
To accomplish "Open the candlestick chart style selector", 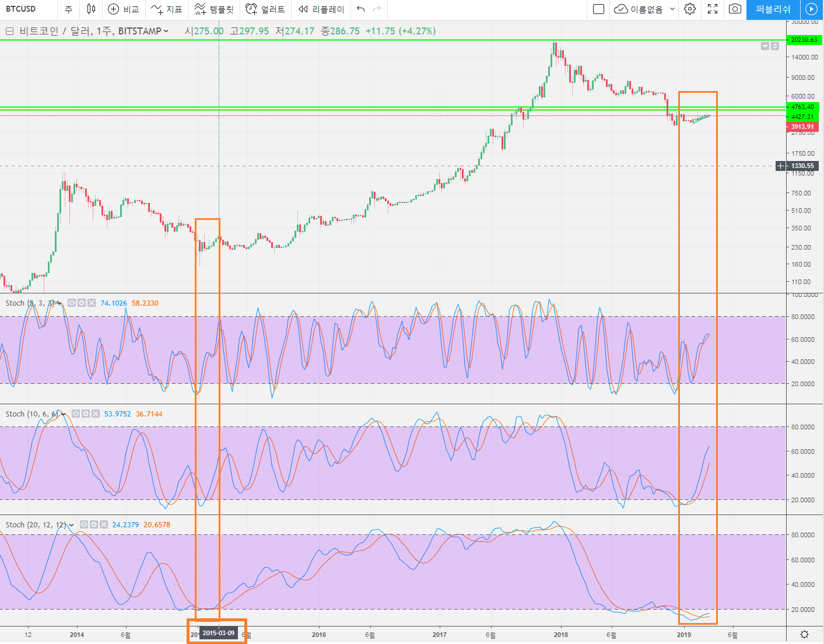I will tap(91, 9).
